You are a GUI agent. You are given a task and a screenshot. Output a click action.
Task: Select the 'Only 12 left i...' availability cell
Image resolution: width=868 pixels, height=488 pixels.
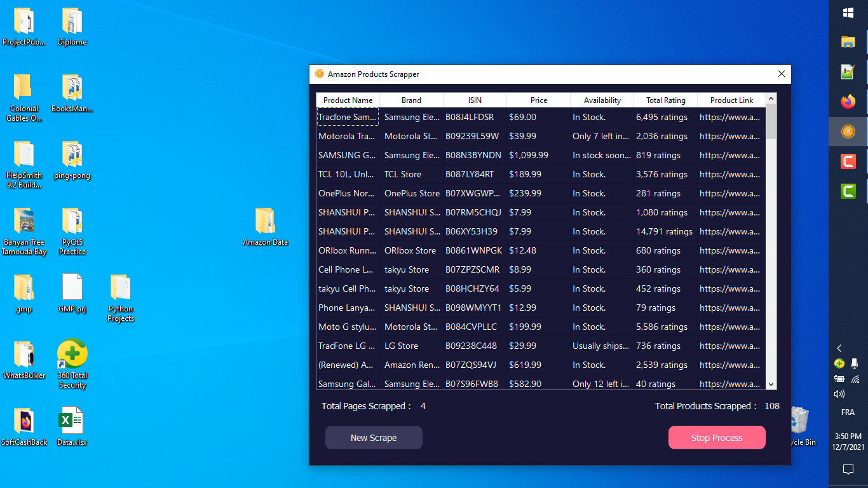click(602, 384)
